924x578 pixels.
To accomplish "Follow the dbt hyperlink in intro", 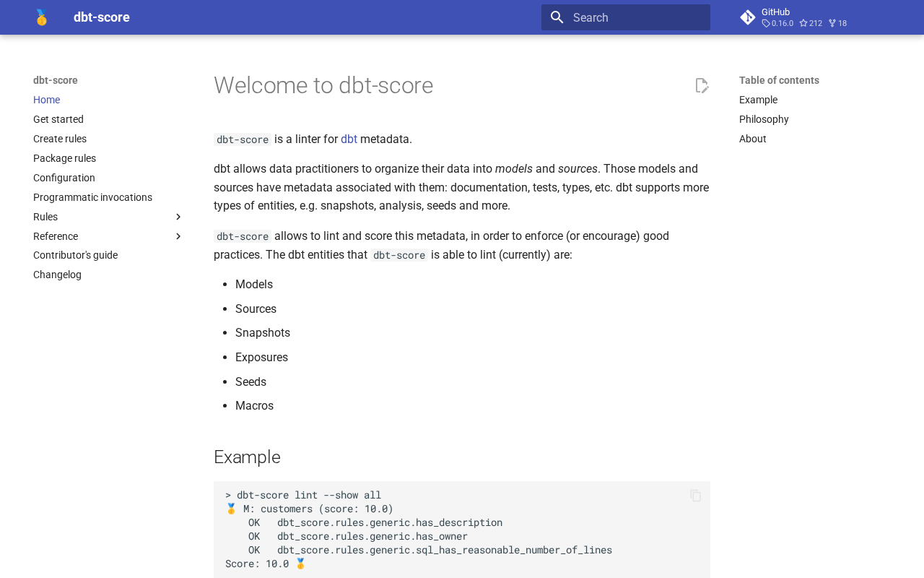I will 349,139.
